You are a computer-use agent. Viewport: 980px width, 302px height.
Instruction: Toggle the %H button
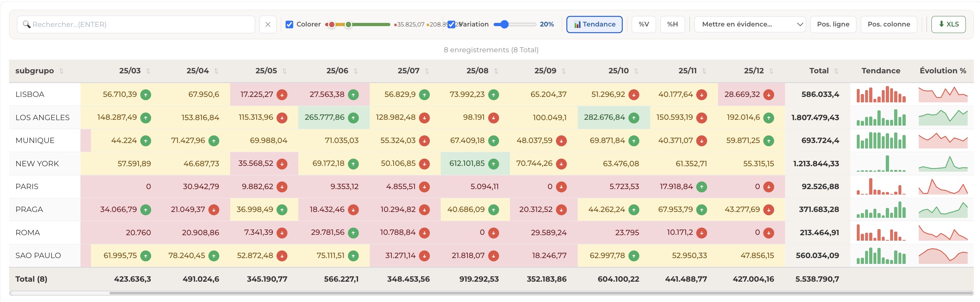point(672,24)
